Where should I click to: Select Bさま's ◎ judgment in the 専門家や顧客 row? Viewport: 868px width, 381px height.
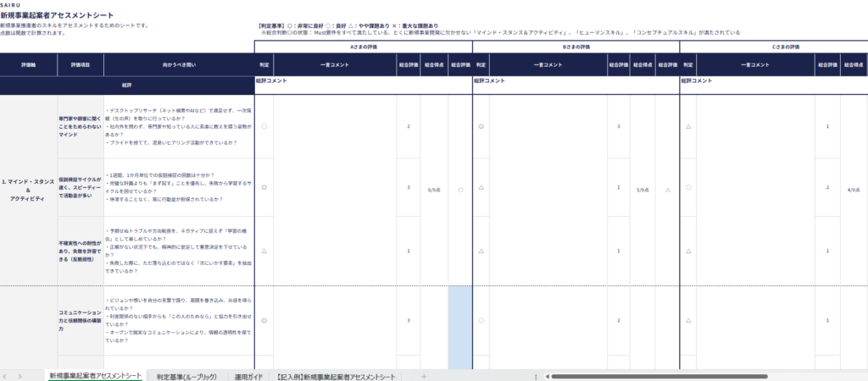(x=481, y=127)
